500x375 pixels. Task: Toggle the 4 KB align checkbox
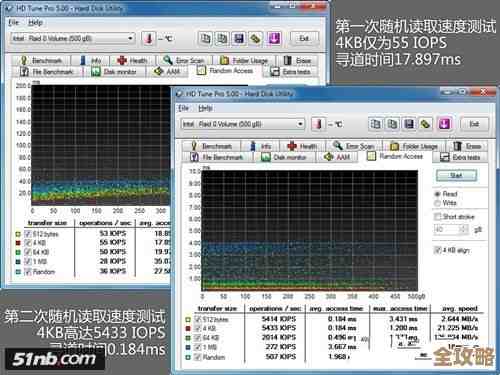coord(438,250)
